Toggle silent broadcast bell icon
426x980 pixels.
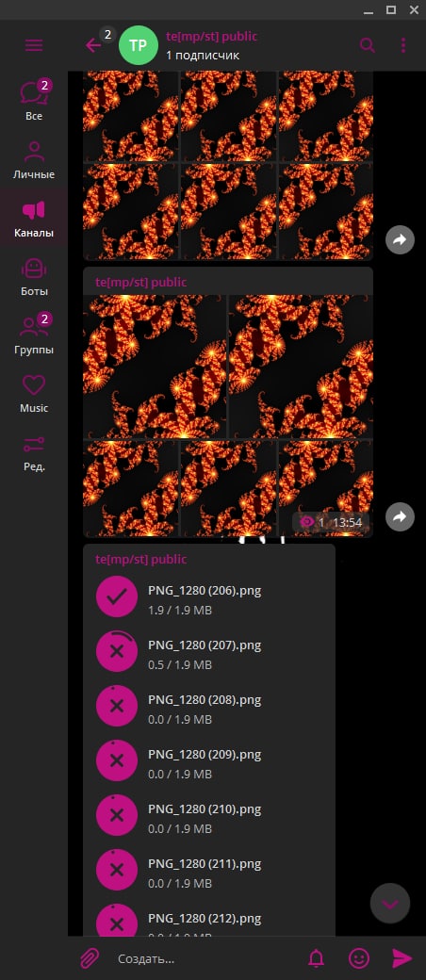click(317, 958)
